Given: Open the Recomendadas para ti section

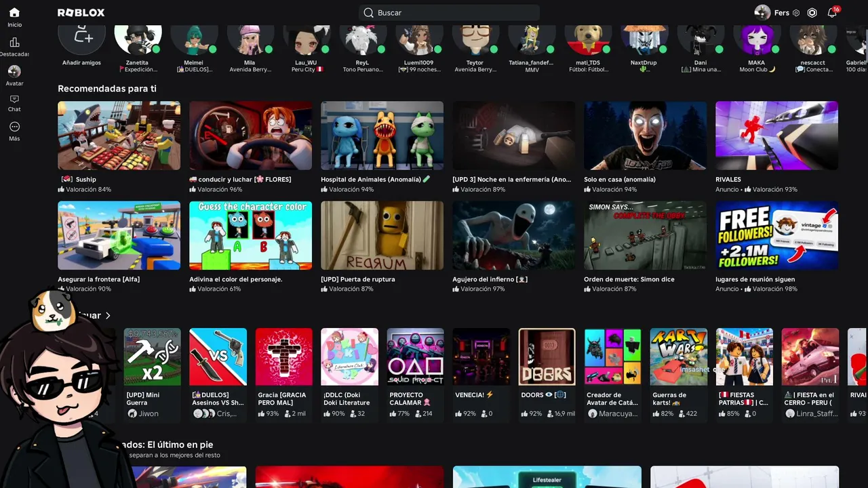Looking at the screenshot, I should 107,89.
